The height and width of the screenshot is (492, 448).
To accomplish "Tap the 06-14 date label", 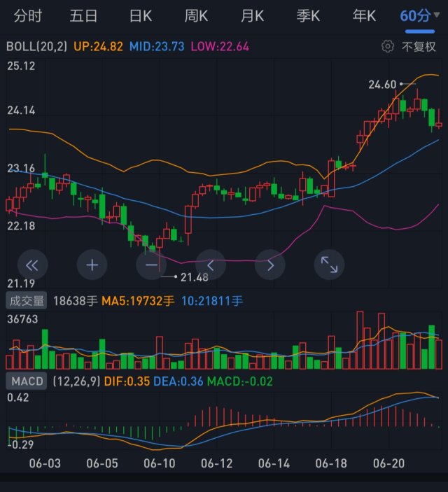I will pyautogui.click(x=274, y=463).
